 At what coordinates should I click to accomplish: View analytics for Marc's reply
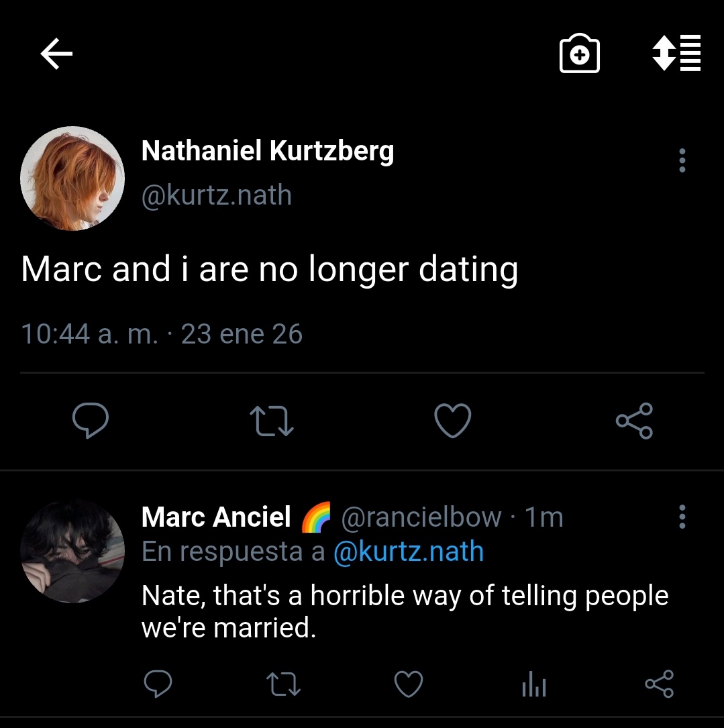coord(534,684)
